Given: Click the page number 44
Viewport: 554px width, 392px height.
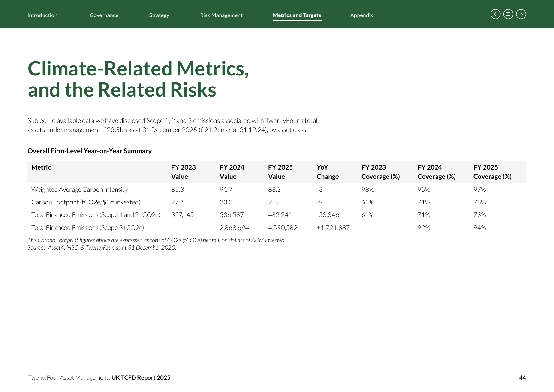Looking at the screenshot, I should click(522, 377).
